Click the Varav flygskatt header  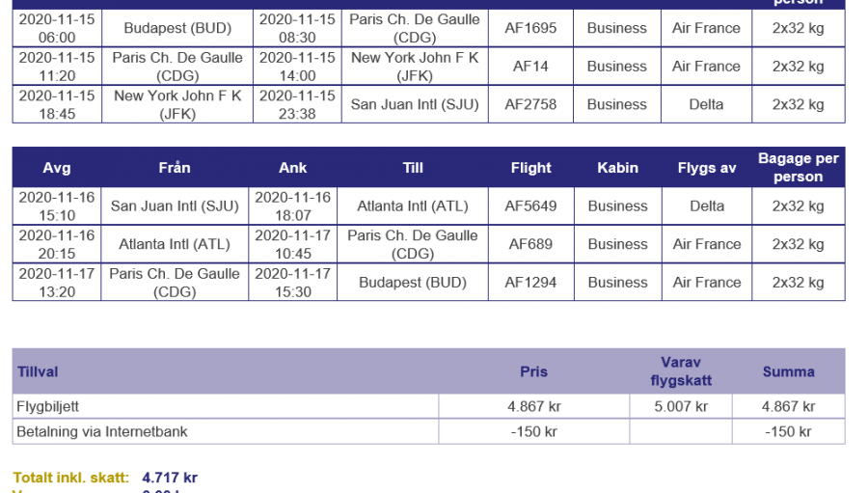click(681, 371)
